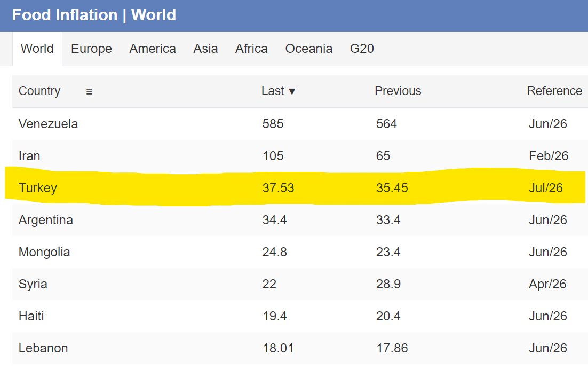
Task: Click the Previous column header
Action: (398, 91)
